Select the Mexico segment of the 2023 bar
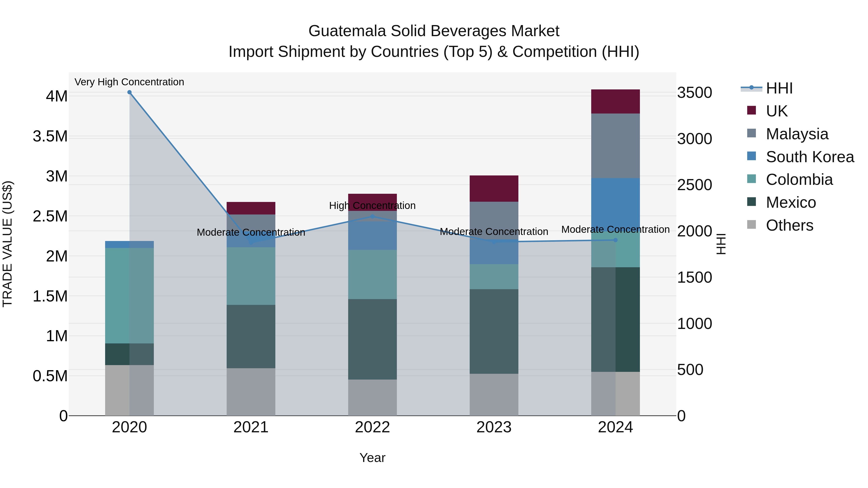Viewport: 868px width, 488px height. (494, 331)
